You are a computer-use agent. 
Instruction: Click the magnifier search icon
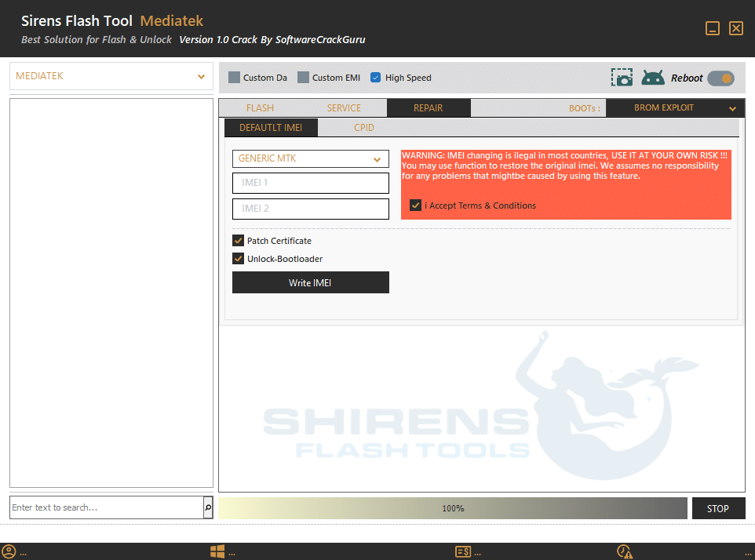click(208, 507)
